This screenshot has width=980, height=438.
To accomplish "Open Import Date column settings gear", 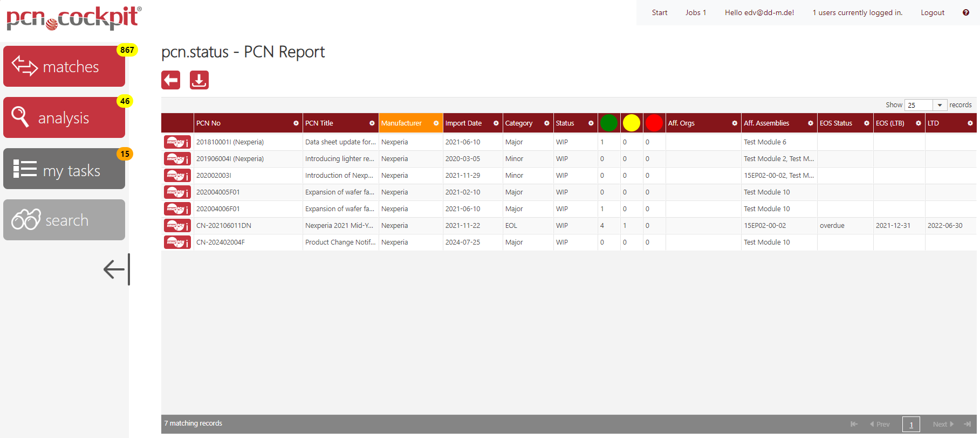I will click(496, 123).
